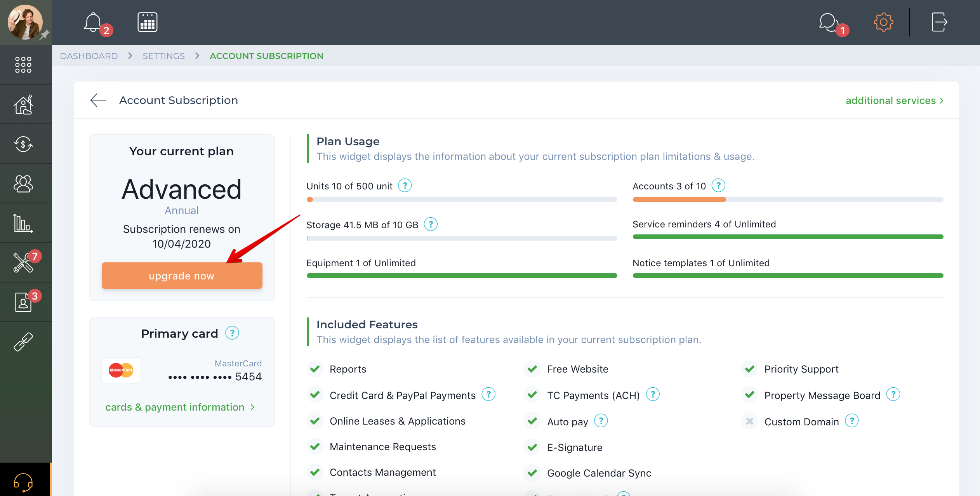Click the logout icon in top bar

[x=939, y=22]
